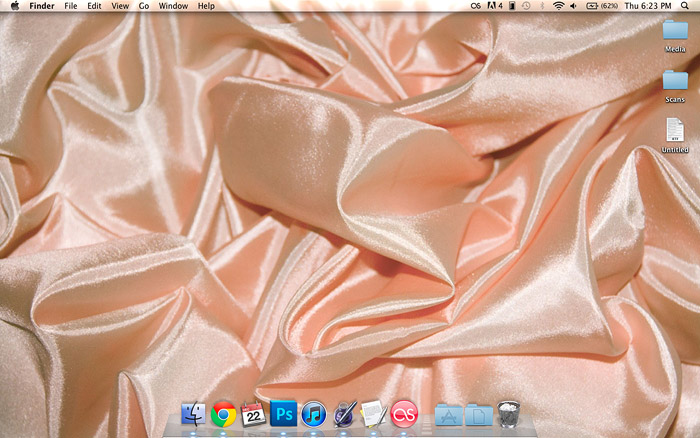
Task: Open the Go menu
Action: pyautogui.click(x=144, y=6)
